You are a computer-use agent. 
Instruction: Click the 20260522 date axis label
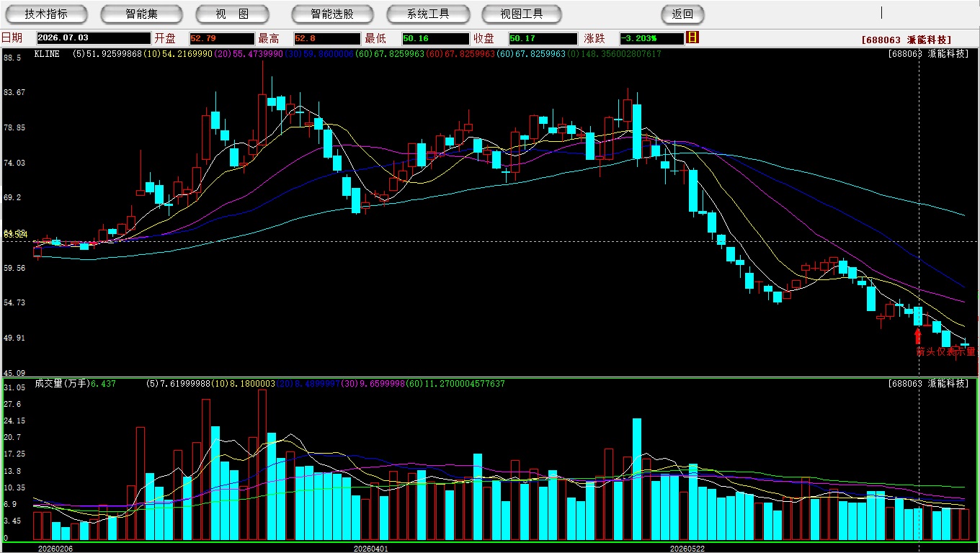pyautogui.click(x=687, y=548)
